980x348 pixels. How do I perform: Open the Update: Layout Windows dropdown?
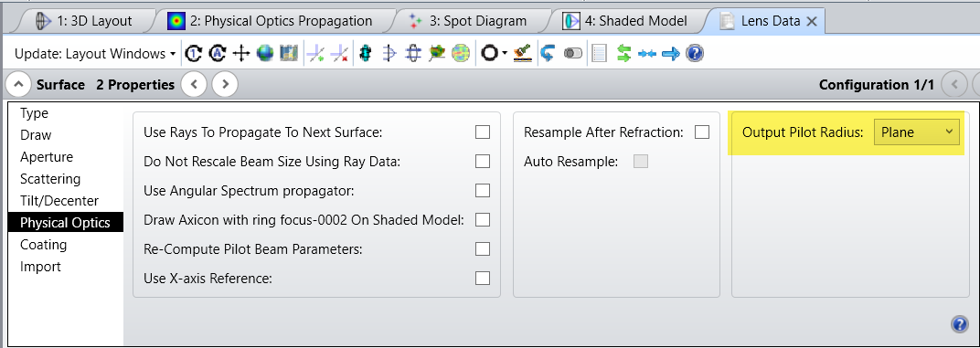pos(95,54)
